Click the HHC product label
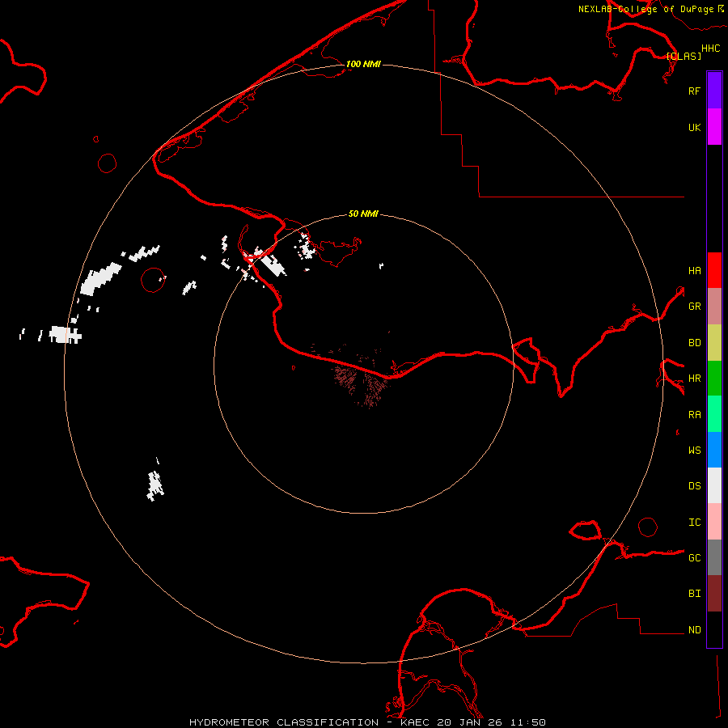The height and width of the screenshot is (728, 728). [x=710, y=49]
